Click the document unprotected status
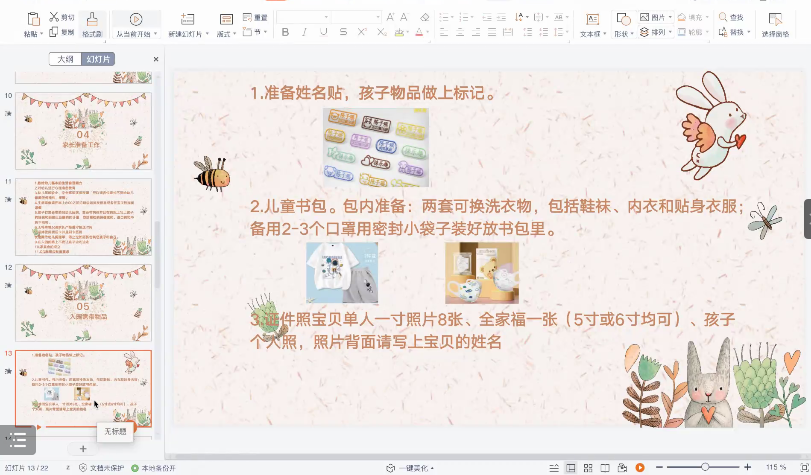Screen dimensions: 811x475 101,468
